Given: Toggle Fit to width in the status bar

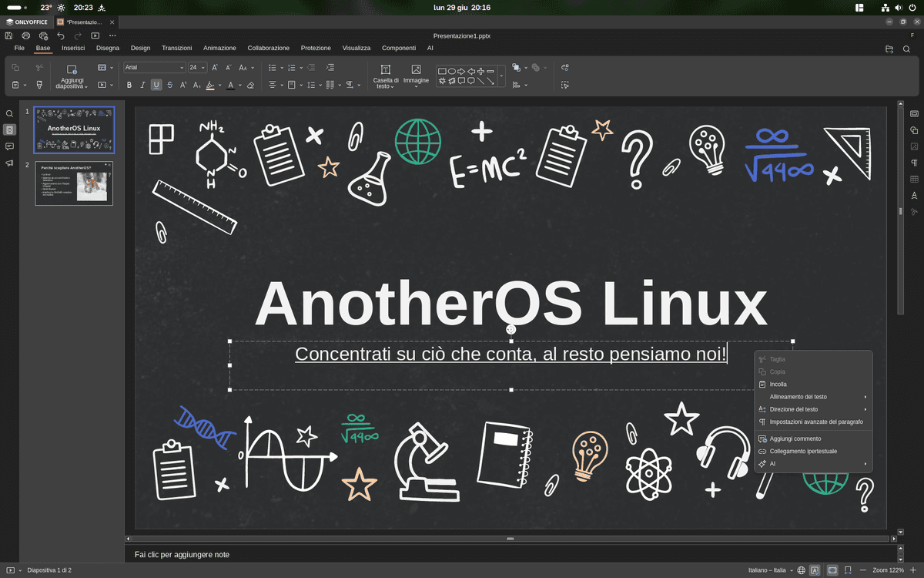Looking at the screenshot, I should [848, 570].
